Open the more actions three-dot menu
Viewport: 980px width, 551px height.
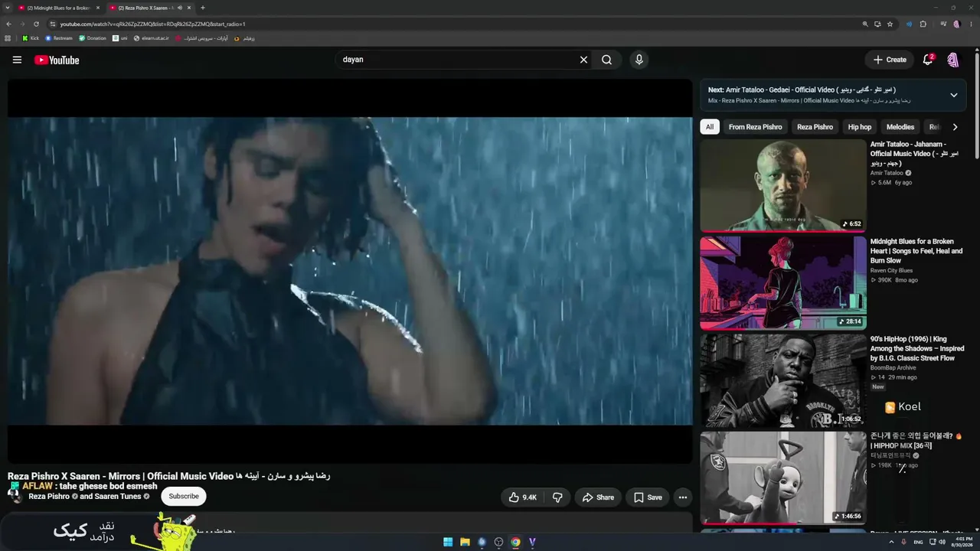click(683, 497)
